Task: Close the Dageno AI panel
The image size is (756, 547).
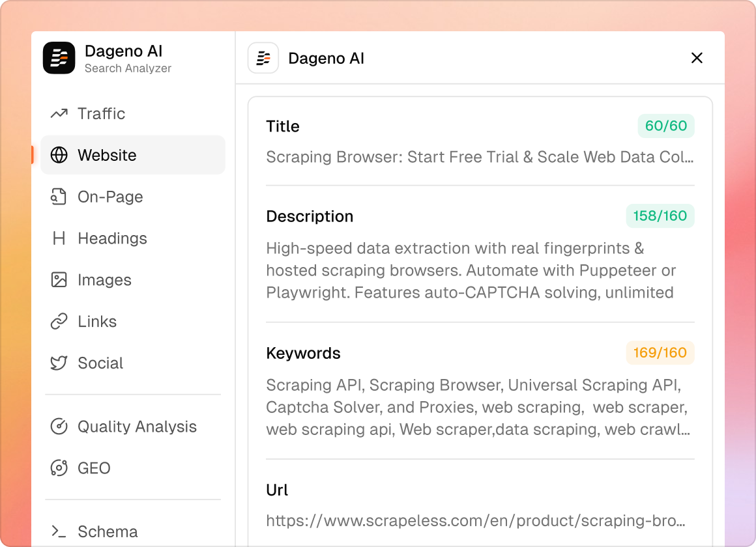Action: [697, 58]
